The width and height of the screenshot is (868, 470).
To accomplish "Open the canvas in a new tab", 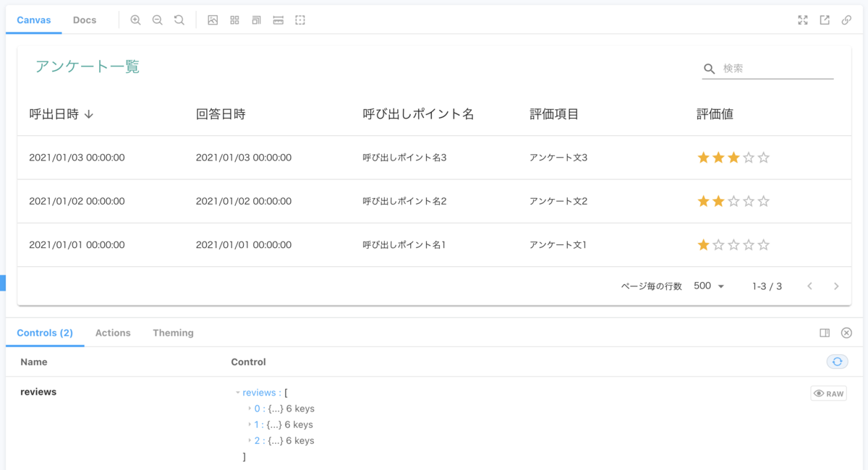I will [x=825, y=20].
